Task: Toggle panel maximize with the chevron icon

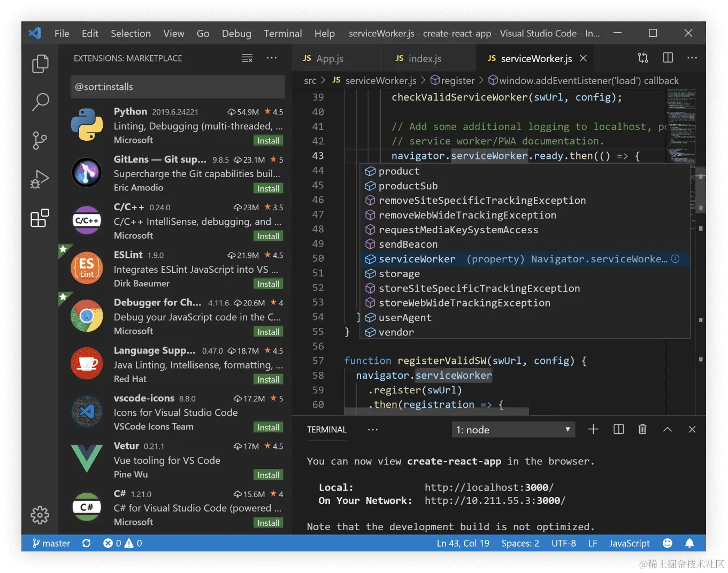Action: [667, 429]
